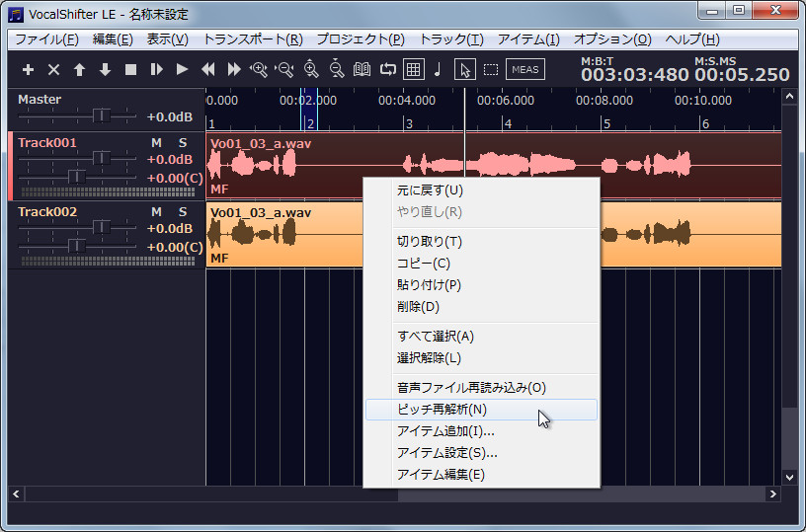Screen dimensions: 806x532
Task: Solo Track001 with S button
Action: (x=183, y=143)
